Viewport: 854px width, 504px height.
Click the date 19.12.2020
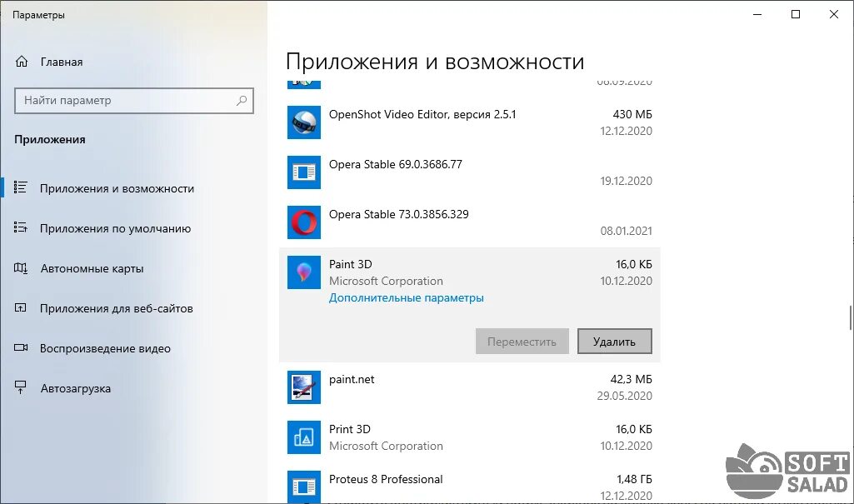[x=626, y=181]
